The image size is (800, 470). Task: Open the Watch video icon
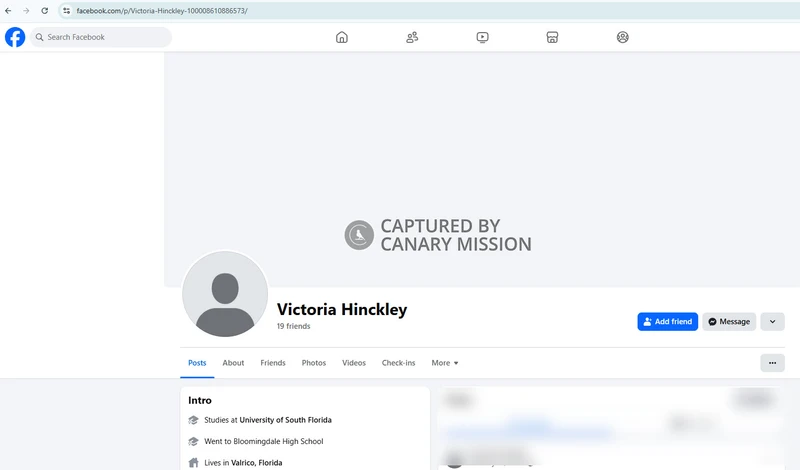482,37
